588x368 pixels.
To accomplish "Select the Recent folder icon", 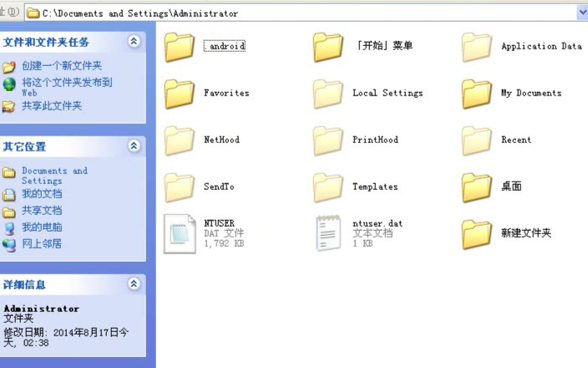I will click(477, 141).
